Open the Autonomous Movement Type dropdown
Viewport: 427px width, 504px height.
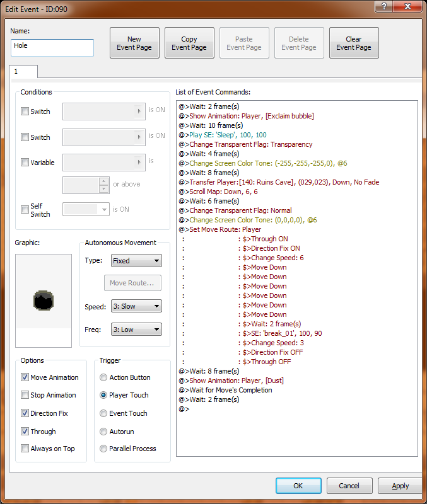click(x=136, y=260)
